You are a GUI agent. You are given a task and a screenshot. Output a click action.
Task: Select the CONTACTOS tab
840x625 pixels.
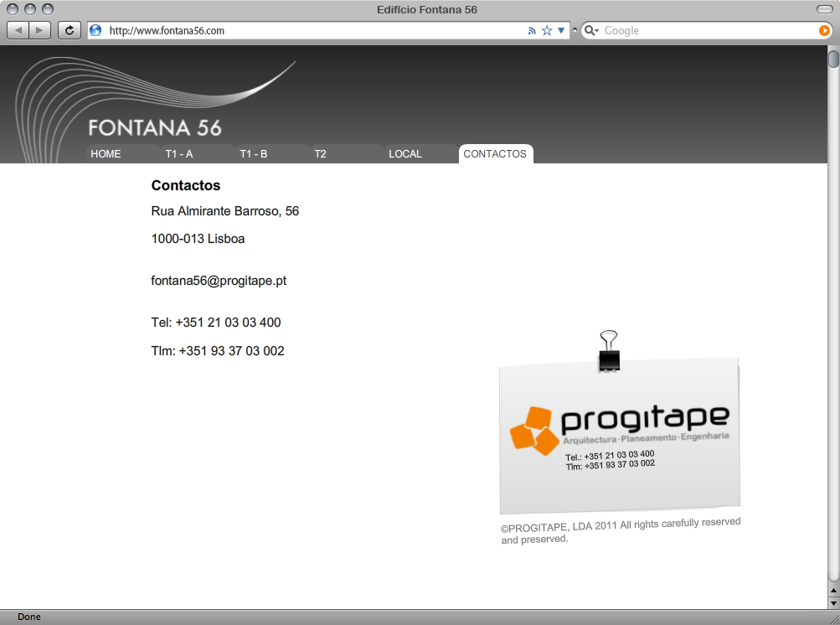[x=496, y=154]
